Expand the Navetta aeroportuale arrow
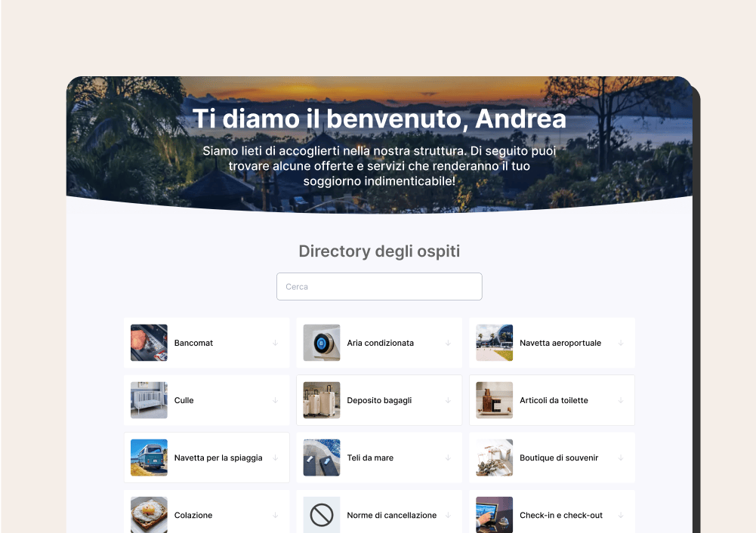 (x=621, y=343)
